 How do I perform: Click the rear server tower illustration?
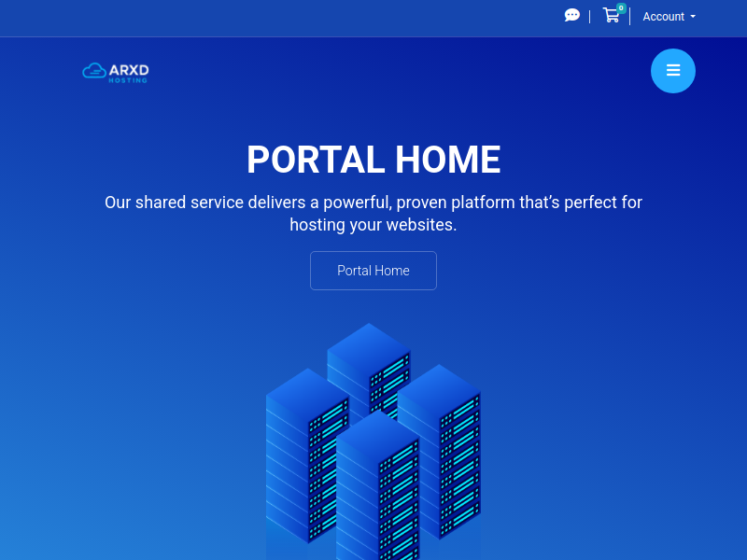point(370,355)
